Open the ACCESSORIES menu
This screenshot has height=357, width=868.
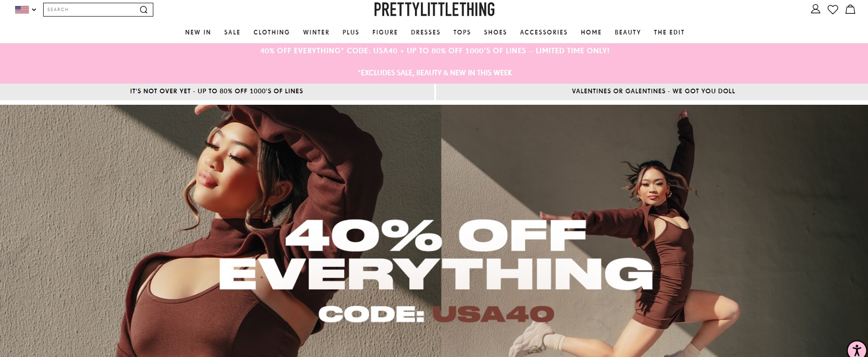pos(544,32)
